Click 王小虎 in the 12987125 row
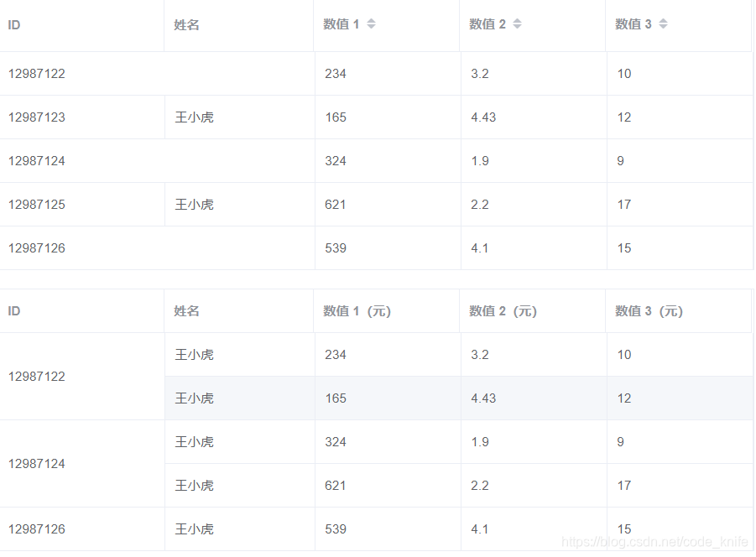 tap(195, 205)
